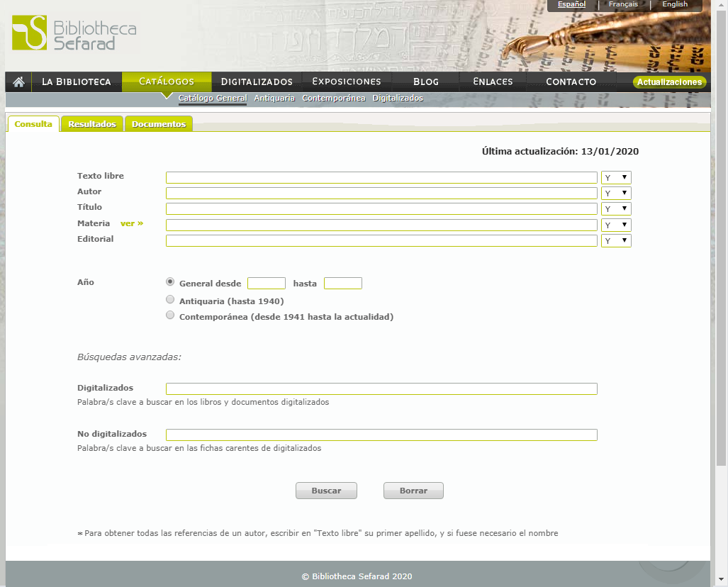Screen dimensions: 728x587
Task: Click the 'Última actualización: 13/01/2020' text
Action: [x=560, y=152]
